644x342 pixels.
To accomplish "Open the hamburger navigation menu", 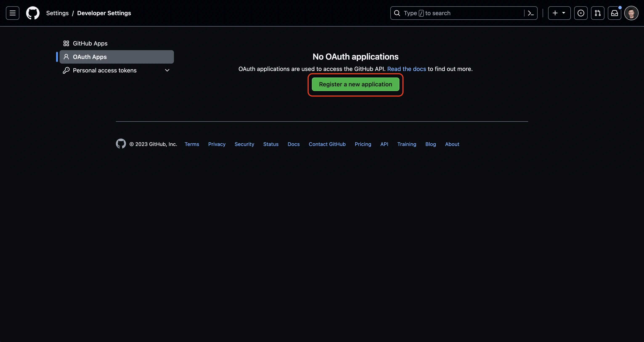I will point(12,13).
